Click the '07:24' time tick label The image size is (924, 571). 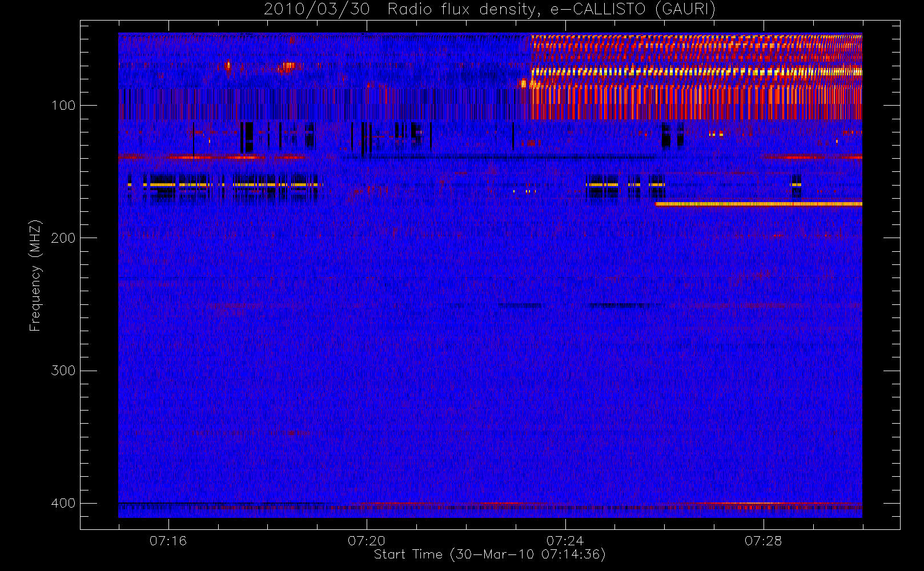click(565, 541)
